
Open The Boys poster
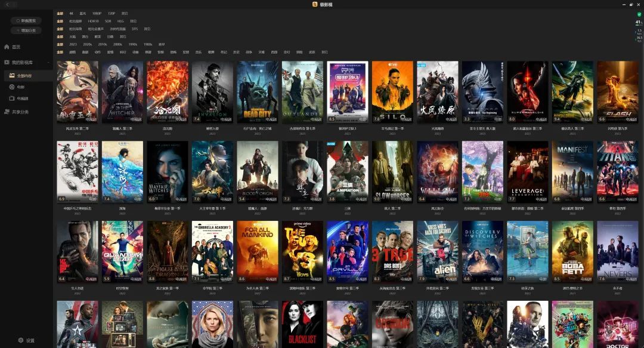point(303,252)
